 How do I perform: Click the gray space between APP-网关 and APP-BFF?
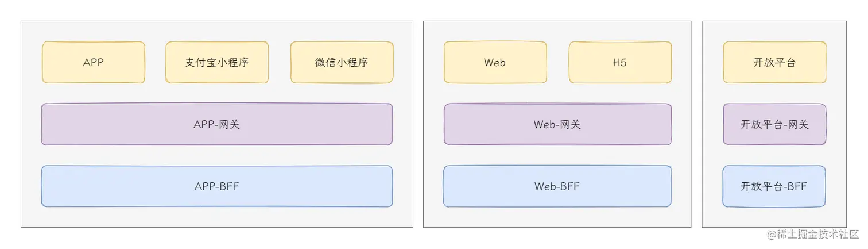[x=217, y=155]
